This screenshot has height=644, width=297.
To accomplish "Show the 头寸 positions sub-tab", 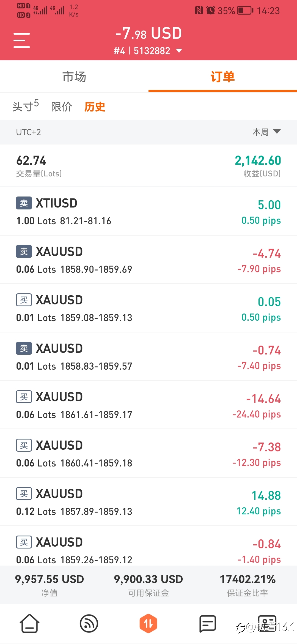I will point(25,106).
